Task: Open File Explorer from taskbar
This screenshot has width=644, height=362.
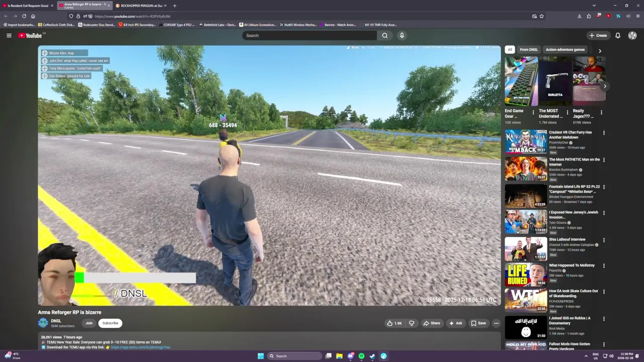Action: [x=340, y=356]
